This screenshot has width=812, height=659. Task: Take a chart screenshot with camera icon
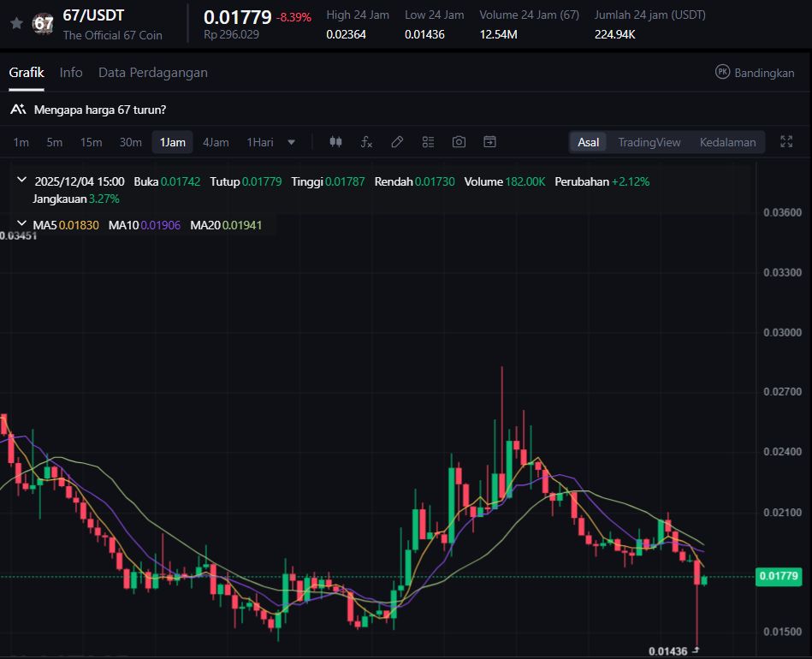pyautogui.click(x=459, y=142)
